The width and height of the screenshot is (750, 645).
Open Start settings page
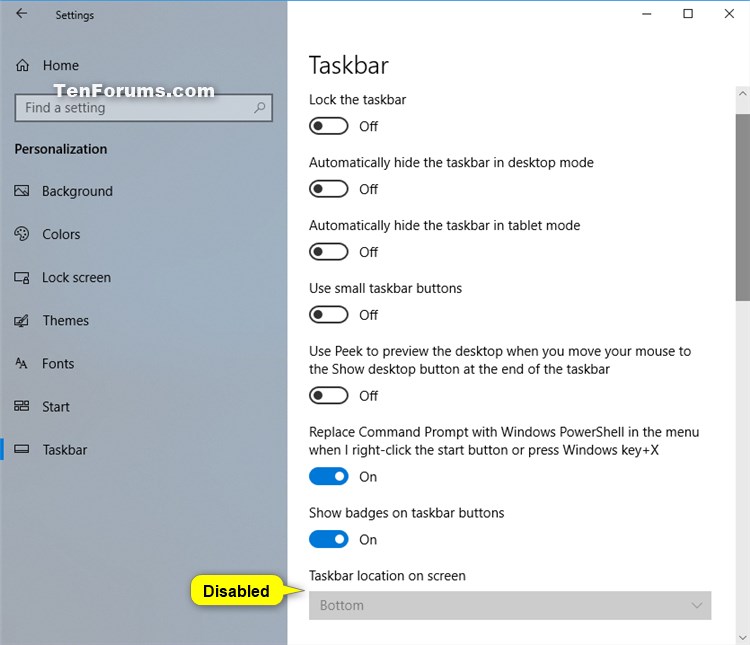pyautogui.click(x=55, y=407)
